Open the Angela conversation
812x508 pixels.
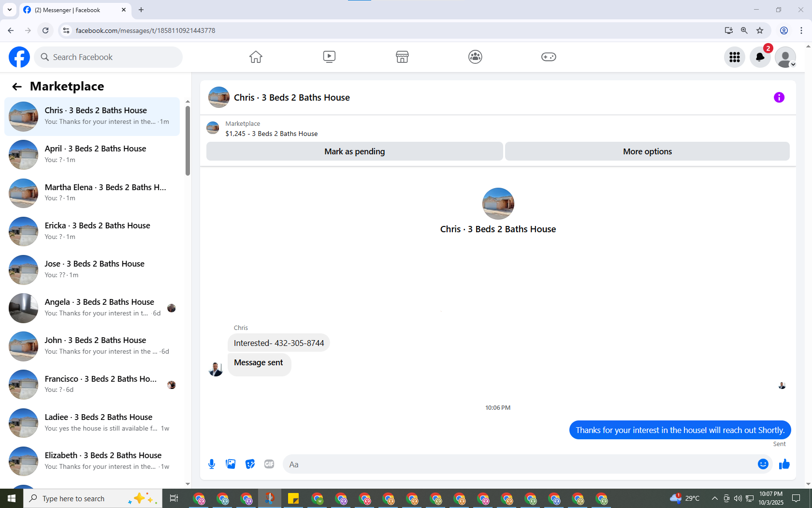(92, 308)
